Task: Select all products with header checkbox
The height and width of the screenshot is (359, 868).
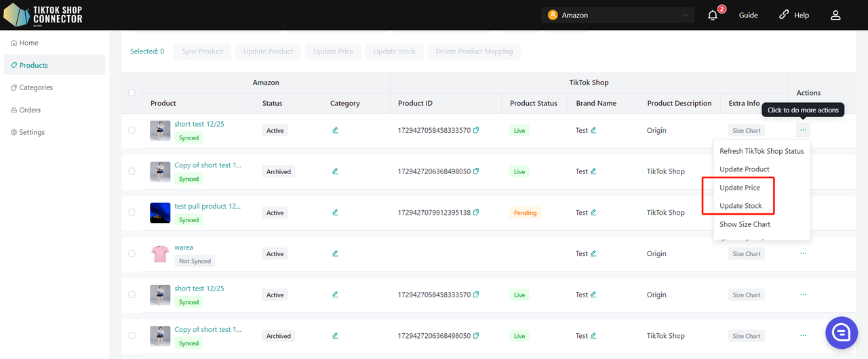Action: pos(132,93)
